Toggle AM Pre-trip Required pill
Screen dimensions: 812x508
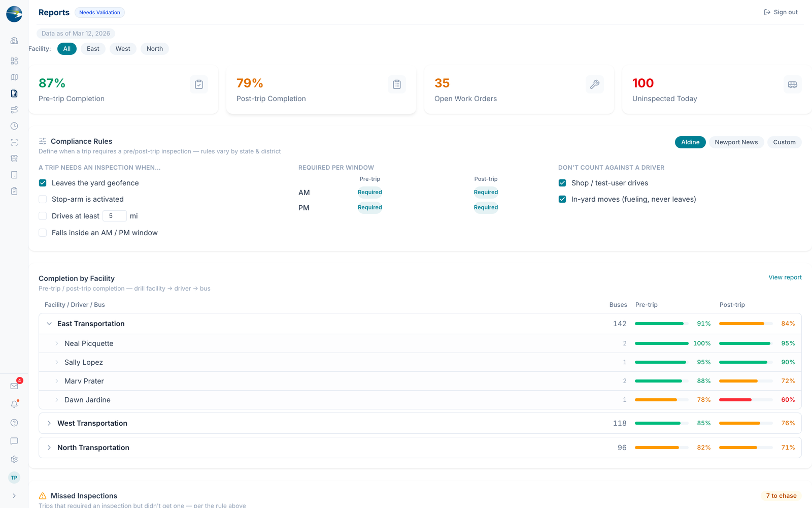(370, 192)
